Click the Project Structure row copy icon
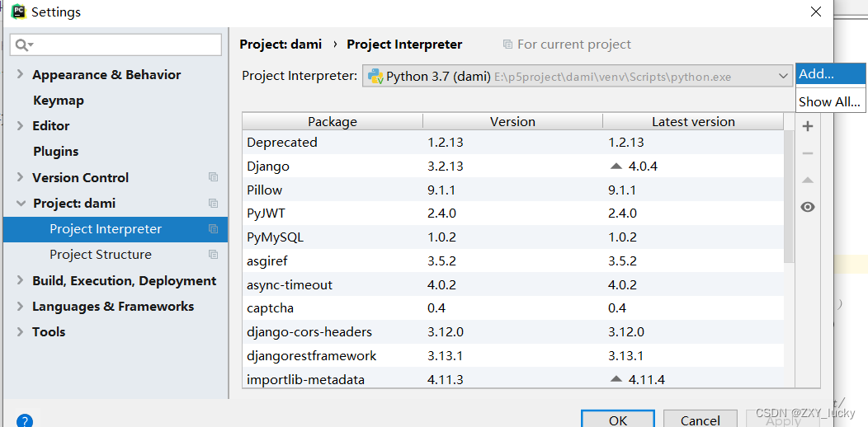 point(213,255)
